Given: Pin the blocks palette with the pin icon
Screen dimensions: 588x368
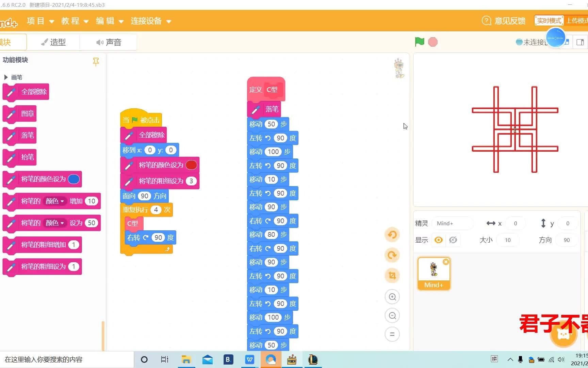Looking at the screenshot, I should (x=96, y=62).
